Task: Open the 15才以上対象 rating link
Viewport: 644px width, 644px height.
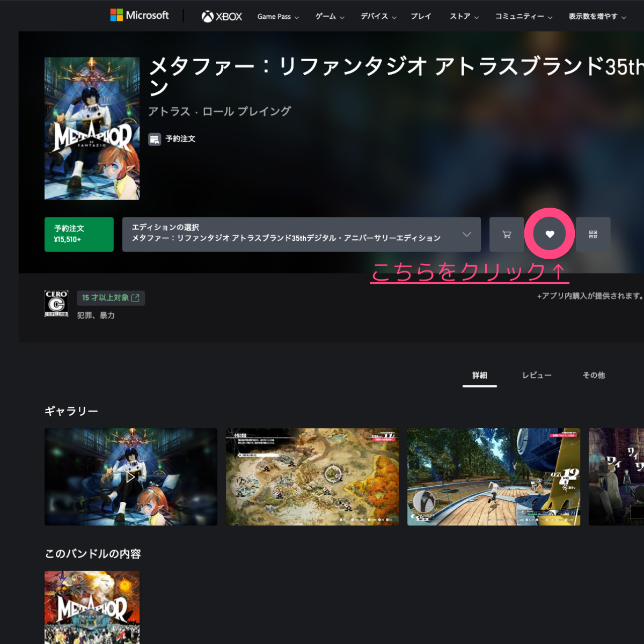Action: (111, 298)
